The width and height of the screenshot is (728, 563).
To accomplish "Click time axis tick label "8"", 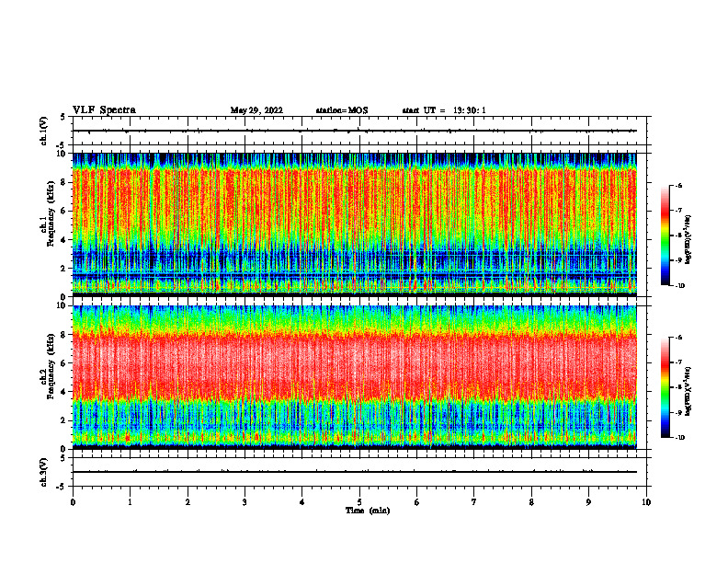I will click(531, 502).
